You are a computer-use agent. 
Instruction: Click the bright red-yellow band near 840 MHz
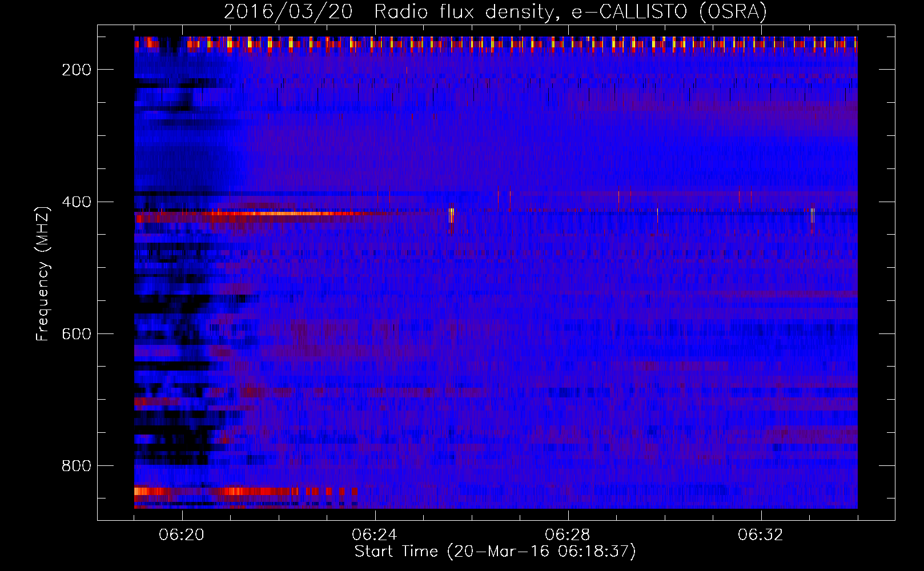(246, 491)
